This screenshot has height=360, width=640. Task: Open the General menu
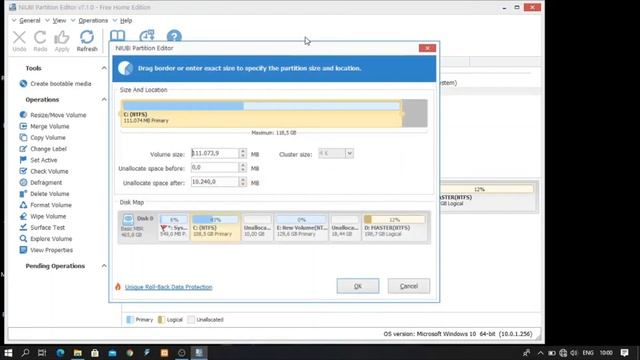(29, 20)
